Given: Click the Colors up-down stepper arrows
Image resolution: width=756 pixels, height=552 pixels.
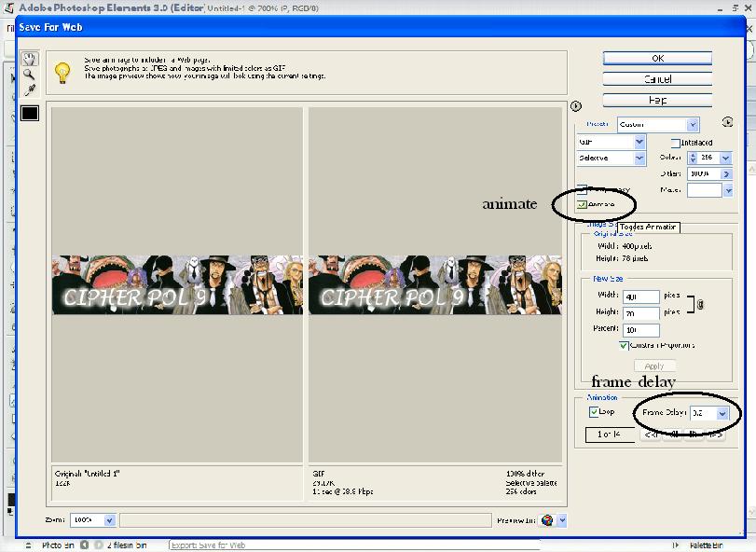Looking at the screenshot, I should pyautogui.click(x=694, y=158).
